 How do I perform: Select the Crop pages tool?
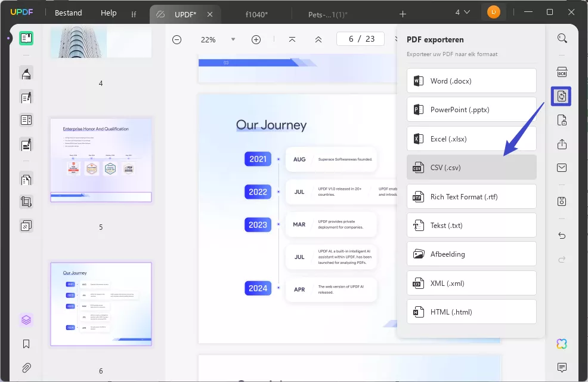(x=26, y=202)
